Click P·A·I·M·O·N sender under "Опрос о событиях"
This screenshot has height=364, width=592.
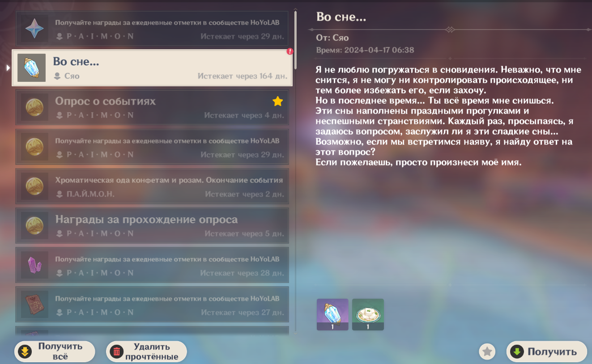pyautogui.click(x=100, y=115)
